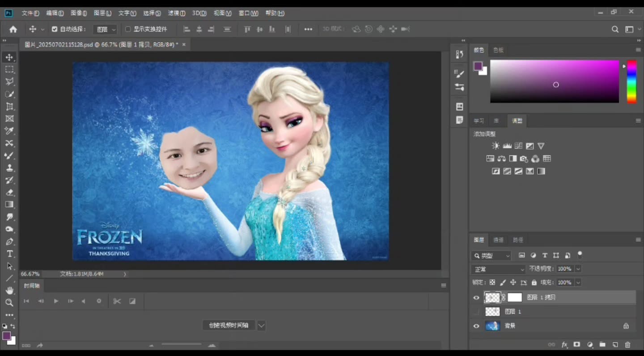Viewport: 644px width, 356px height.
Task: Expand the 填充 fill slider arrow
Action: pos(578,283)
